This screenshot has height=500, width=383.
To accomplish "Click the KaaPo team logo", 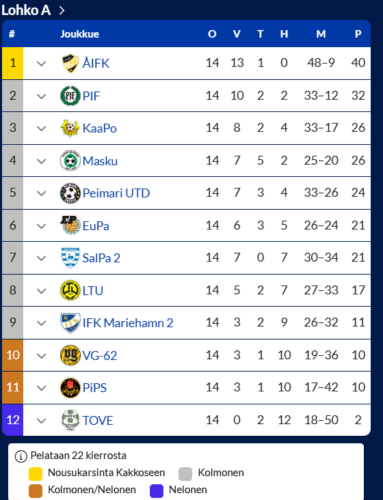I will pyautogui.click(x=70, y=128).
